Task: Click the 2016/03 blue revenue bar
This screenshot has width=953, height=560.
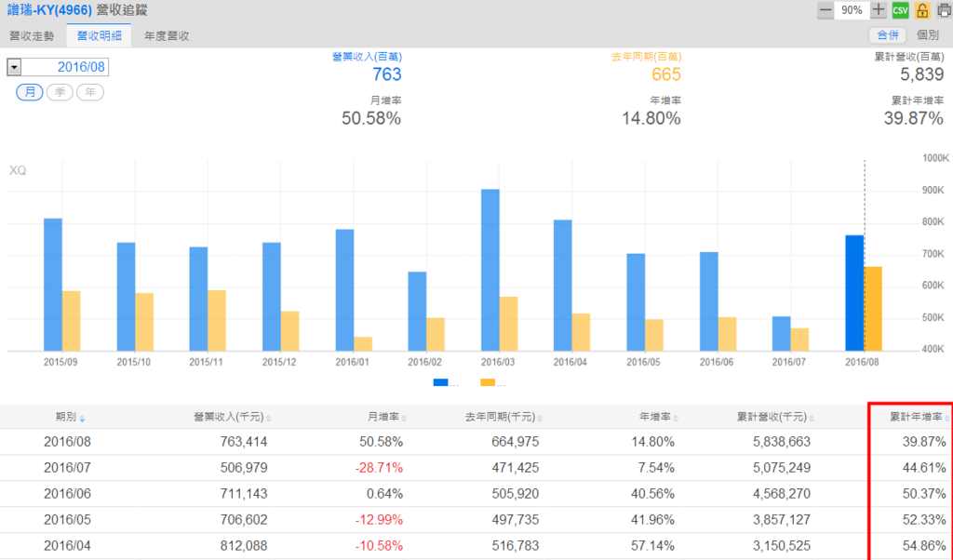Action: click(x=490, y=270)
